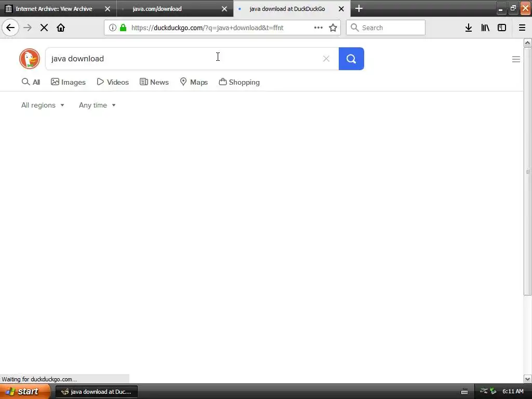Open the Downloads panel arrow
532x399 pixels.
point(469,28)
